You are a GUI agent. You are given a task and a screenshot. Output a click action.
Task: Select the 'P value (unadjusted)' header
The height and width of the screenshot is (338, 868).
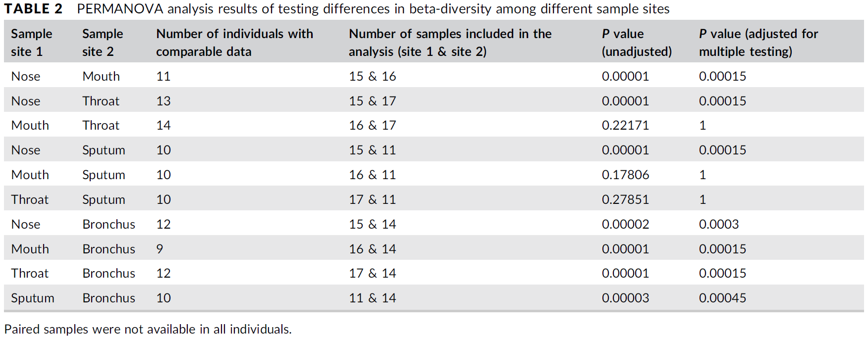click(x=637, y=43)
